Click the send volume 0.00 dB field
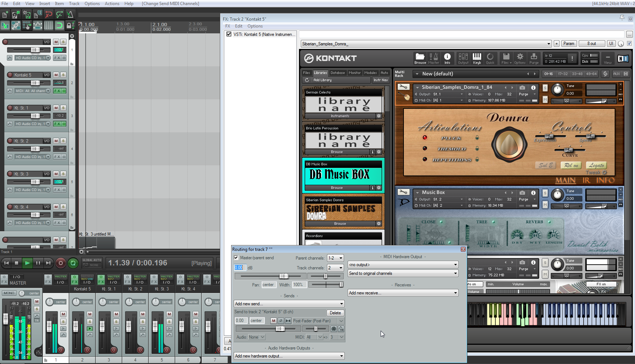 point(241,320)
